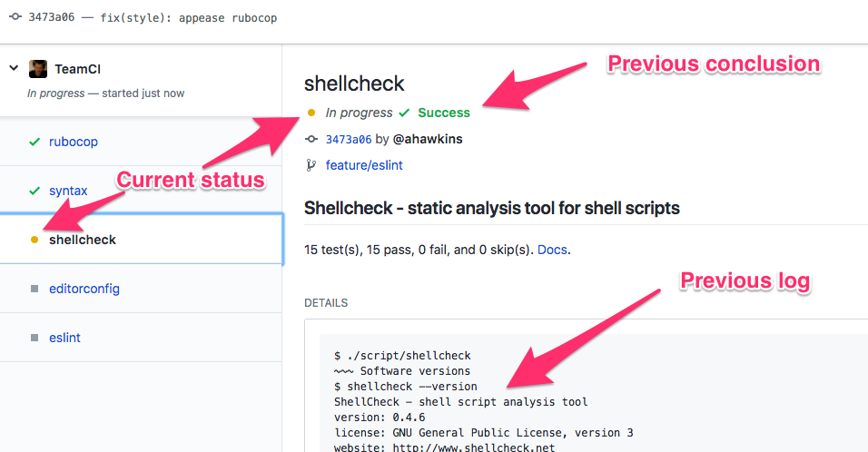Collapse the TeamCI check suite chevron
The height and width of the screenshot is (452, 868).
point(14,68)
